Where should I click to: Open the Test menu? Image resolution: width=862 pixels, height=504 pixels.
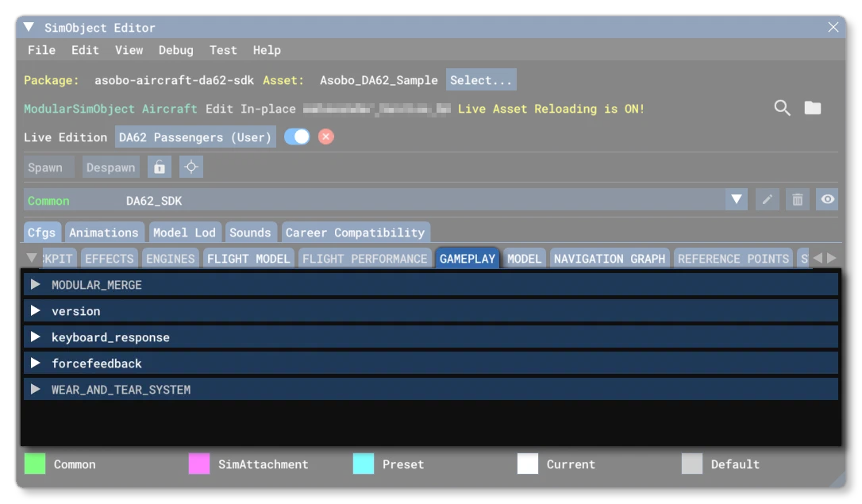[223, 50]
